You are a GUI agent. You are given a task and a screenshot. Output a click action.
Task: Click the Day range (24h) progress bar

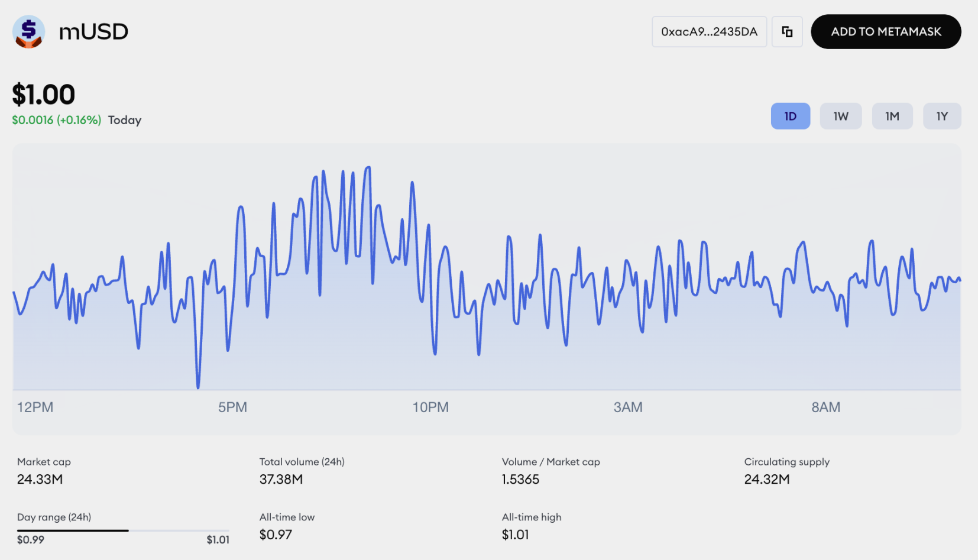[x=123, y=530]
